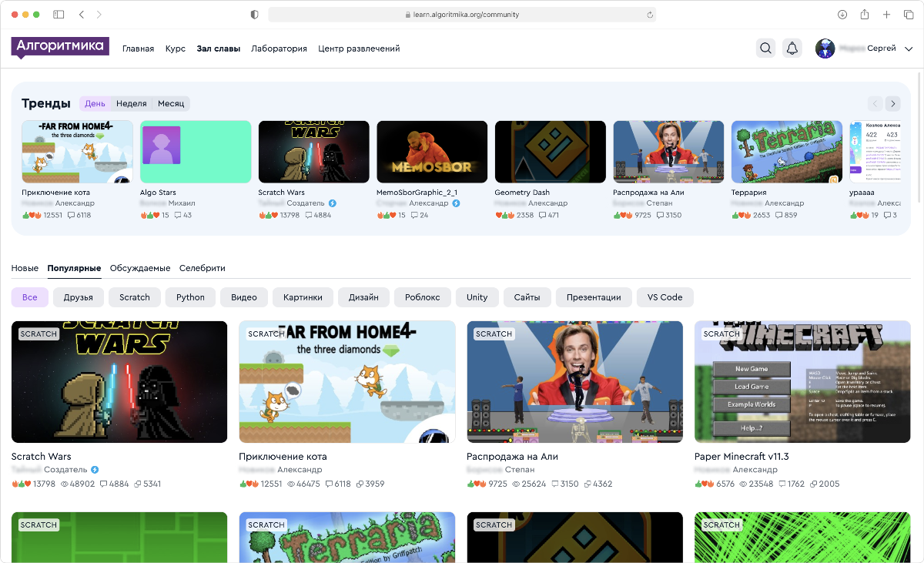Click the Safari share icon
The image size is (924, 563).
[865, 15]
